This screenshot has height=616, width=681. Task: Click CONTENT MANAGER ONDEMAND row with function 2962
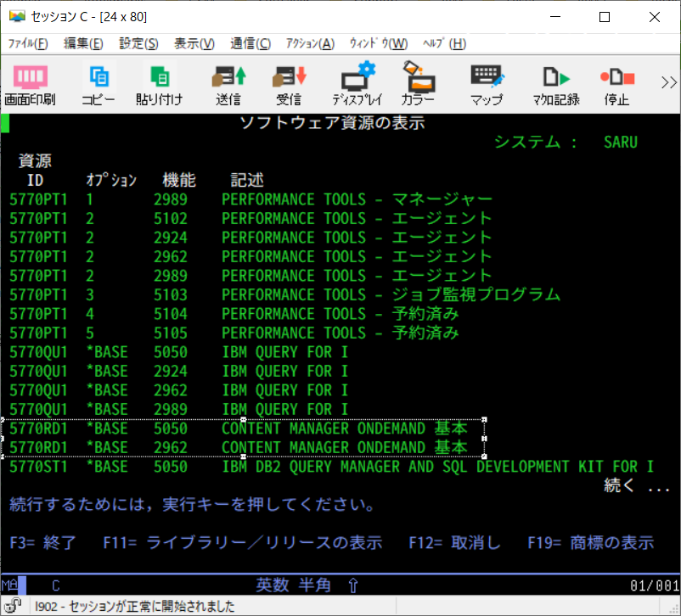coord(238,448)
